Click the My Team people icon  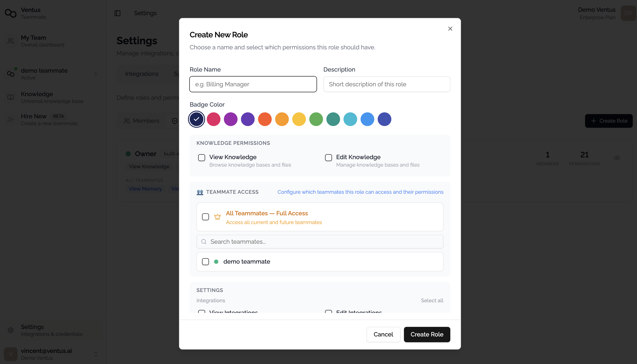10,41
